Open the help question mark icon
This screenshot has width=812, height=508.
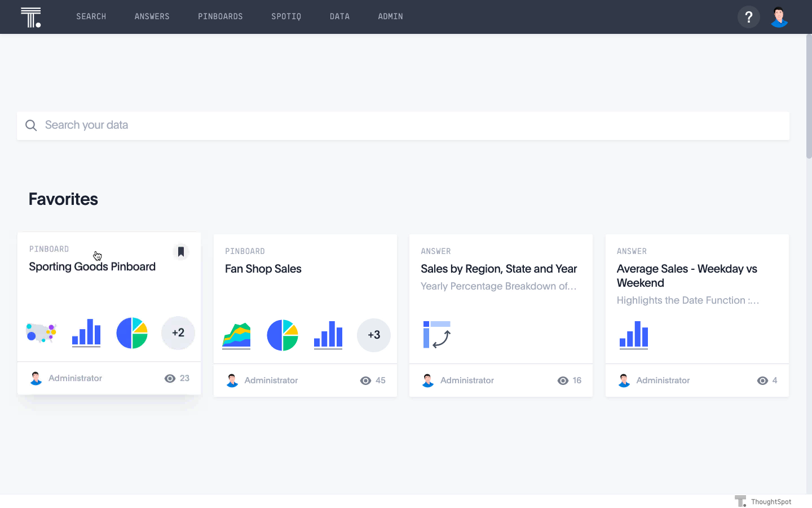749,17
